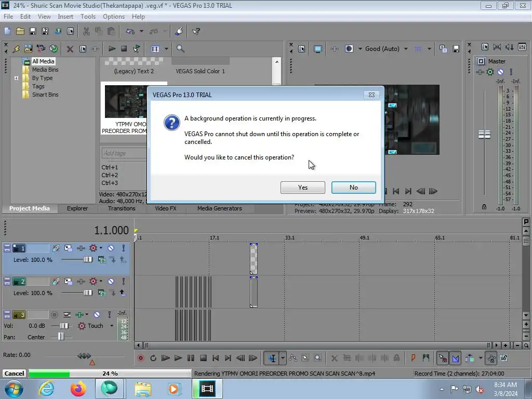Open the Options menu

pos(114,16)
